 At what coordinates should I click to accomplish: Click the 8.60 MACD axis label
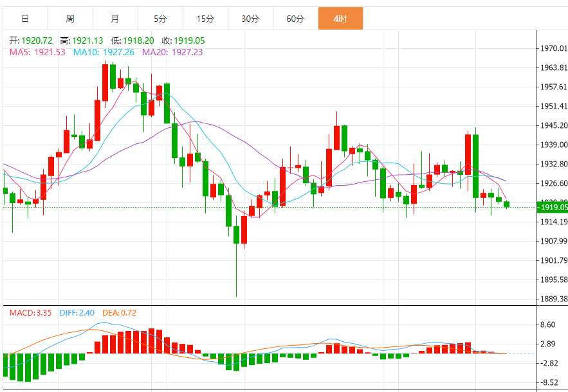click(547, 325)
